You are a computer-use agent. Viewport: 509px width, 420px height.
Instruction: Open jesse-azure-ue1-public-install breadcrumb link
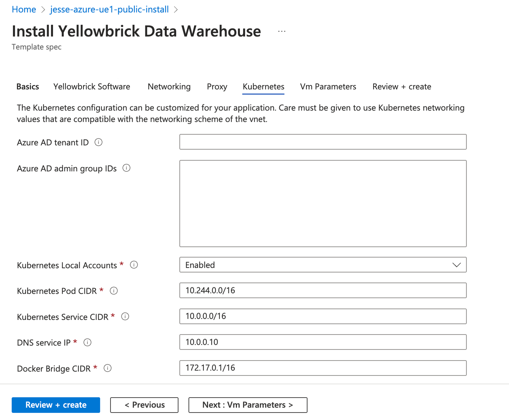[109, 9]
